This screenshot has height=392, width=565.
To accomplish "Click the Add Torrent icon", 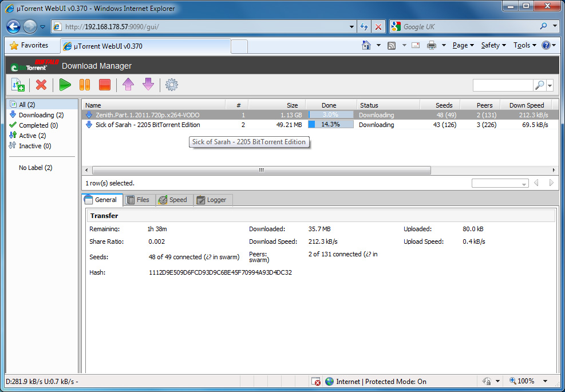I will 18,85.
